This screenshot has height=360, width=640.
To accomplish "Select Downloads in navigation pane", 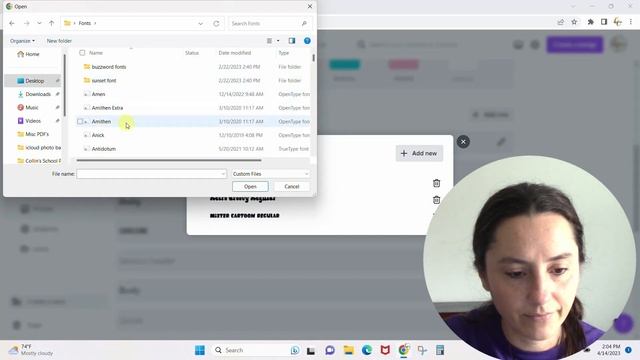I will (34, 94).
